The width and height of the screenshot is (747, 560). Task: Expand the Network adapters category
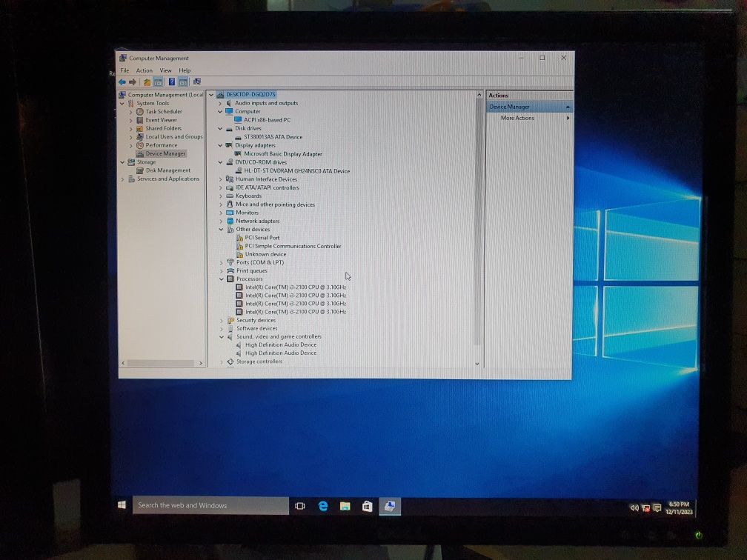click(x=221, y=221)
